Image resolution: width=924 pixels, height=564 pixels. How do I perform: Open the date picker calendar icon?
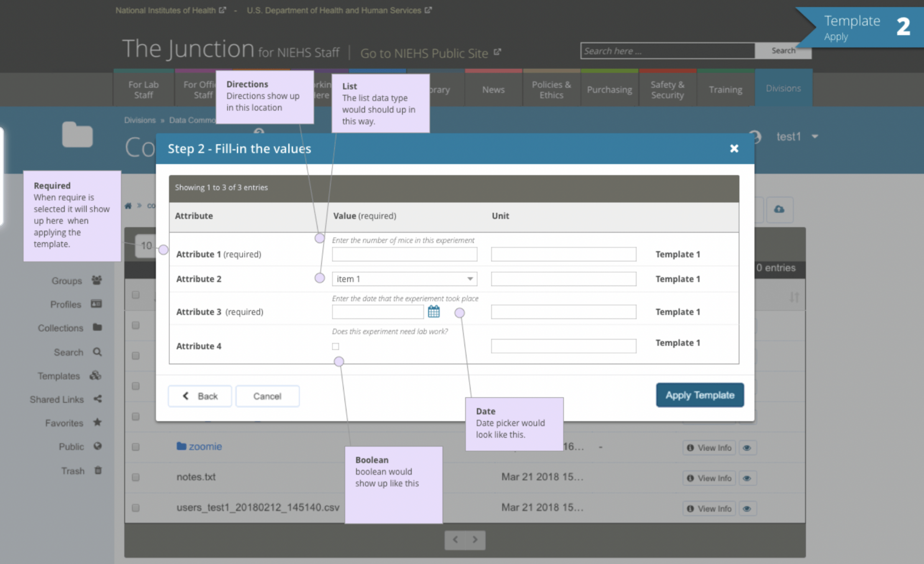point(434,311)
